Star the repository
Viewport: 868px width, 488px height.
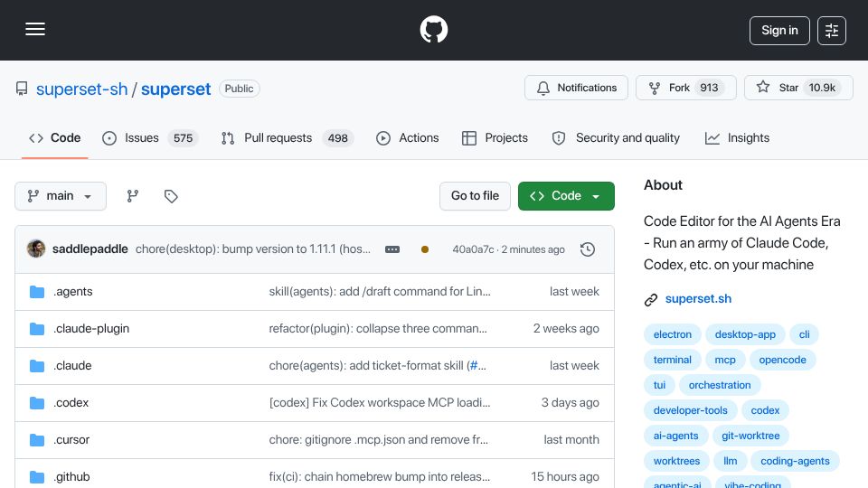[x=798, y=88]
